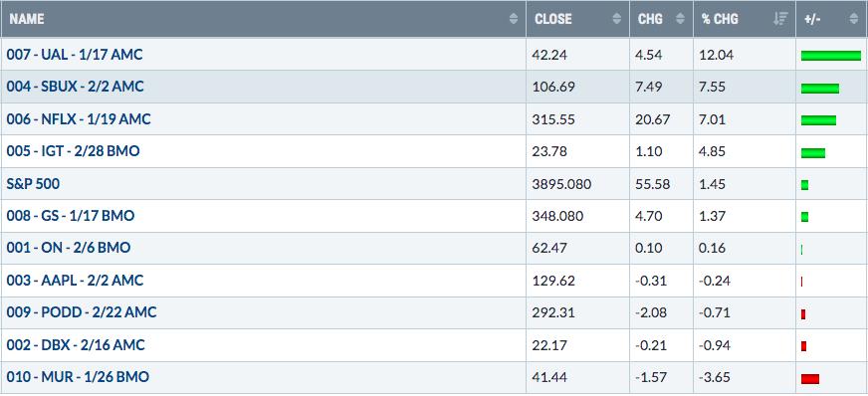Open the 009 - PODD - 2/22 AMC link

82,312
